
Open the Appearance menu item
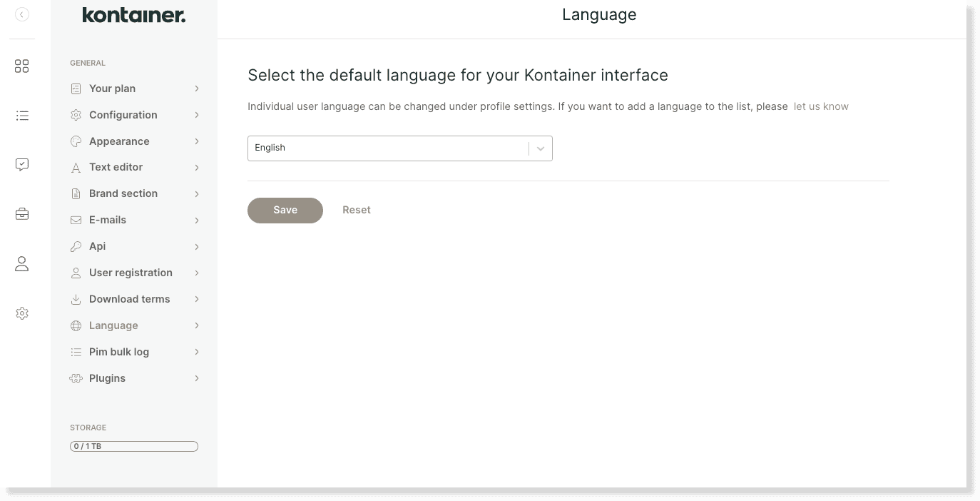coord(119,141)
